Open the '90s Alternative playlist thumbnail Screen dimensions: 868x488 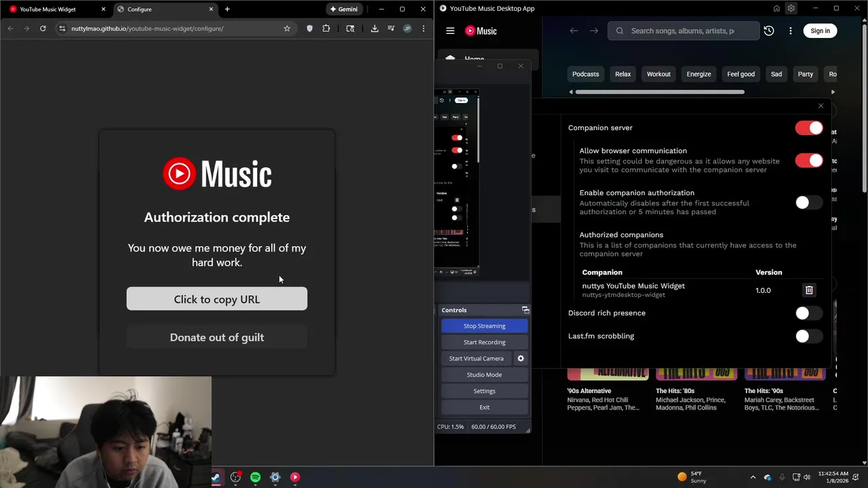click(x=608, y=374)
